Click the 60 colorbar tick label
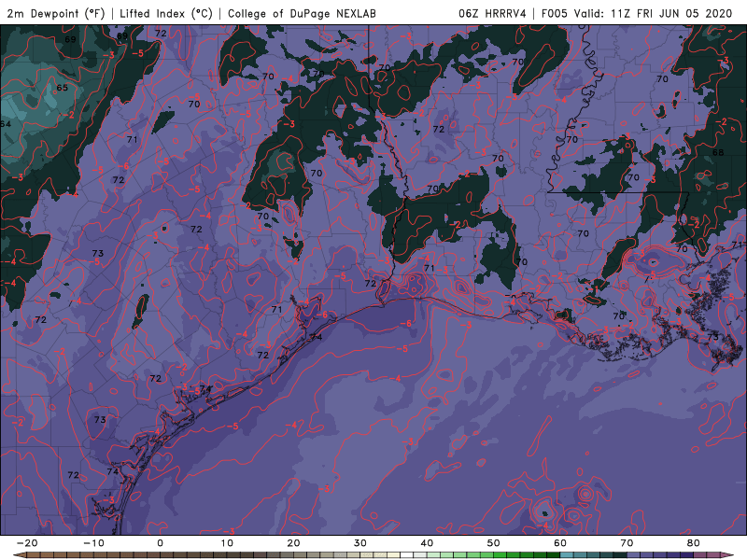 pyautogui.click(x=560, y=543)
